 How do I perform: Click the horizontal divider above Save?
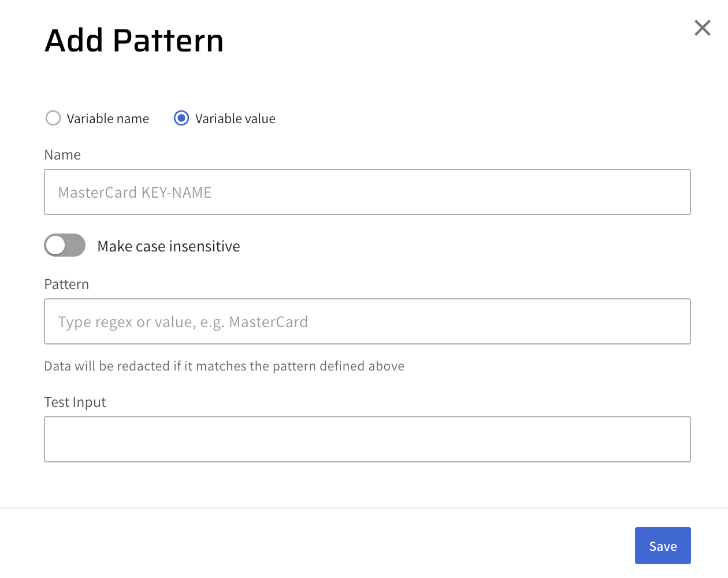[x=364, y=508]
